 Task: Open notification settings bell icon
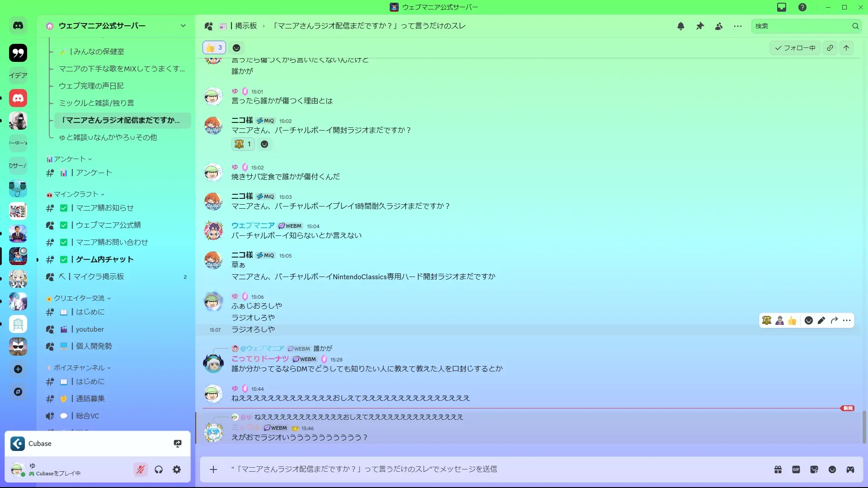coord(681,26)
